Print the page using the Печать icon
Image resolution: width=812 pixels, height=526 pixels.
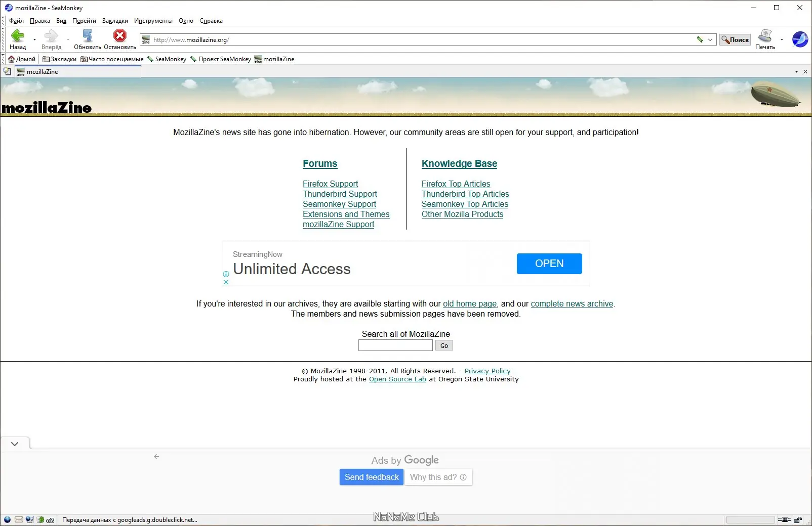pyautogui.click(x=765, y=39)
